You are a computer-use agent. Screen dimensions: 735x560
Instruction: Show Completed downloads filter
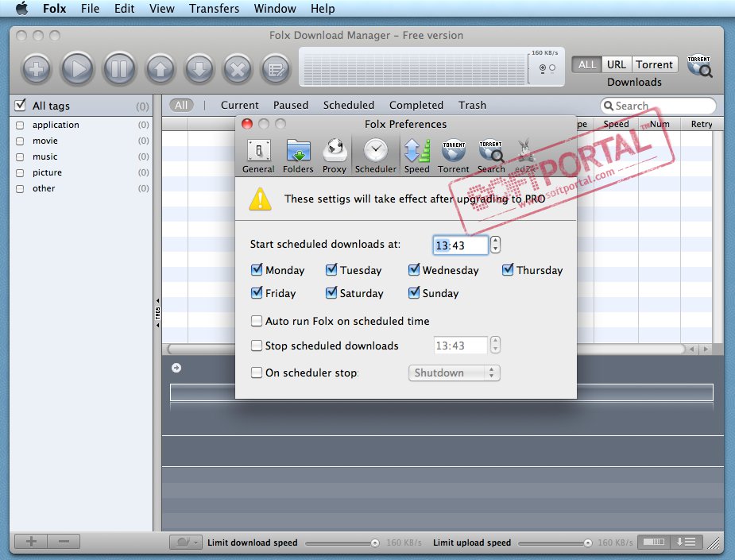pos(416,105)
